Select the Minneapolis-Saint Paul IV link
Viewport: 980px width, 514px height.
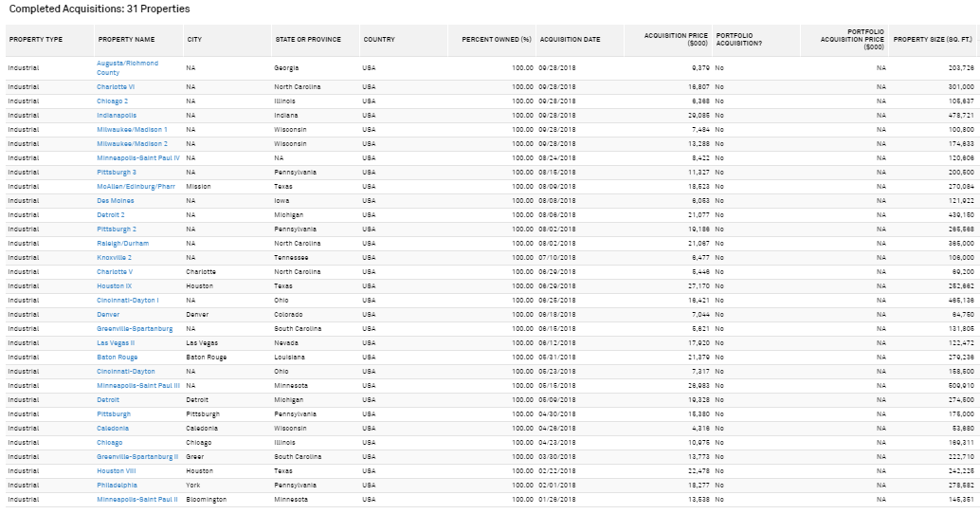[138, 158]
